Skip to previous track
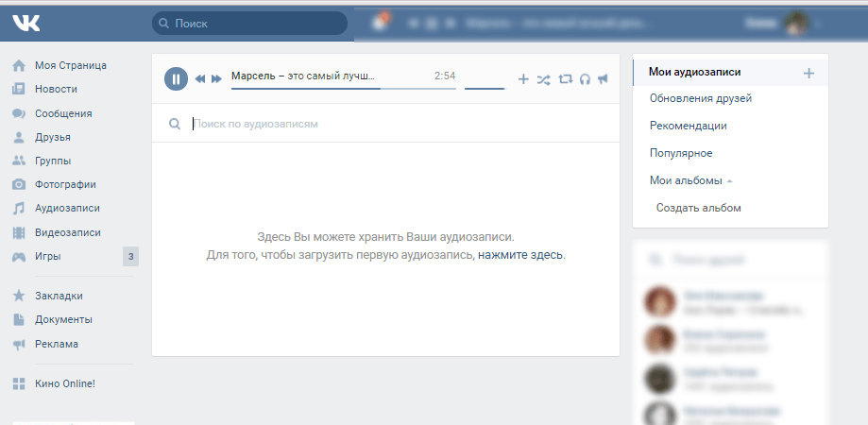The image size is (868, 425). [200, 79]
